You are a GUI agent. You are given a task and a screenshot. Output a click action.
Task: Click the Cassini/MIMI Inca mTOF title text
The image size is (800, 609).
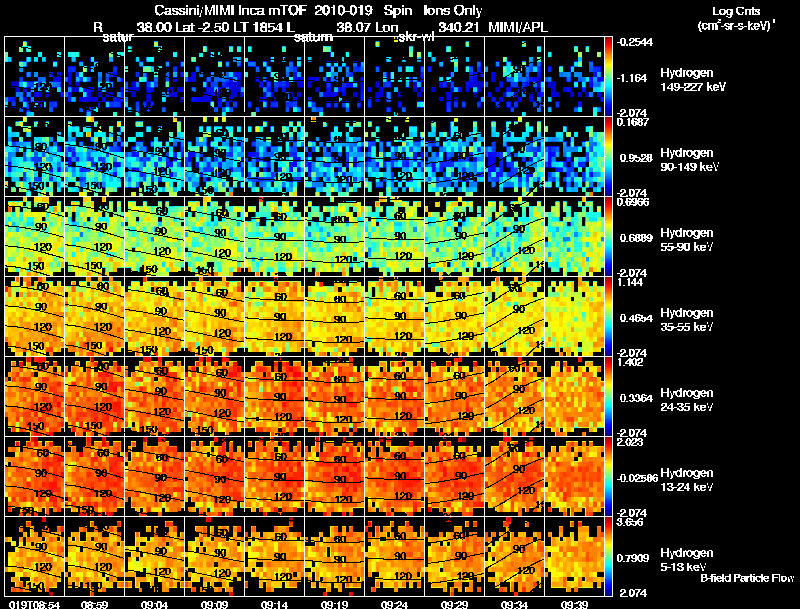click(230, 10)
